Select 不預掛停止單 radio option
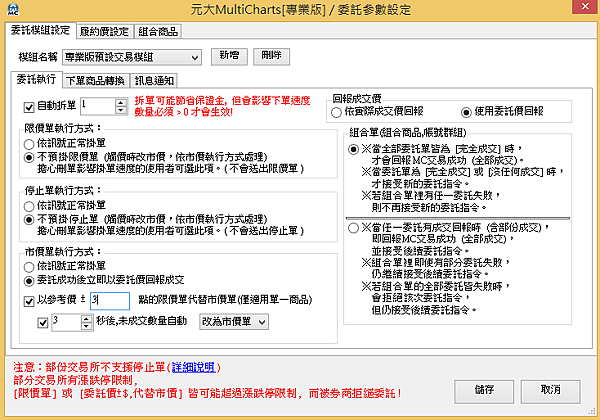 point(29,220)
